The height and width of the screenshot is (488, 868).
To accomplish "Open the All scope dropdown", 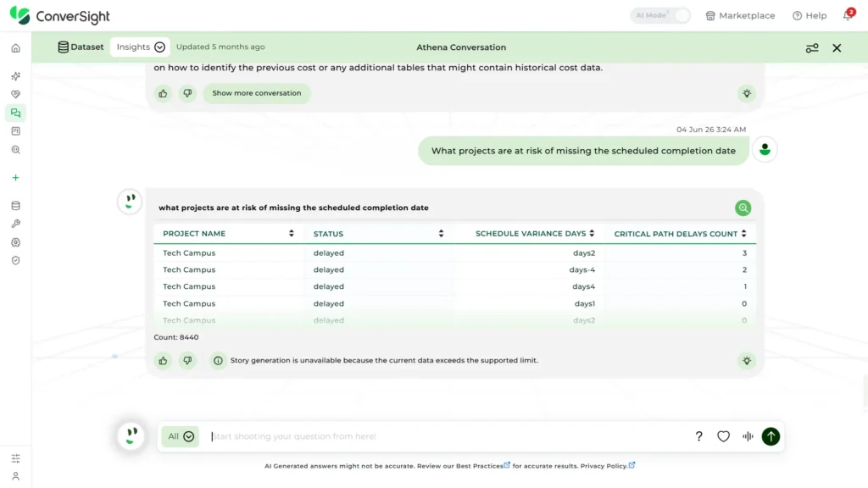I will [181, 436].
